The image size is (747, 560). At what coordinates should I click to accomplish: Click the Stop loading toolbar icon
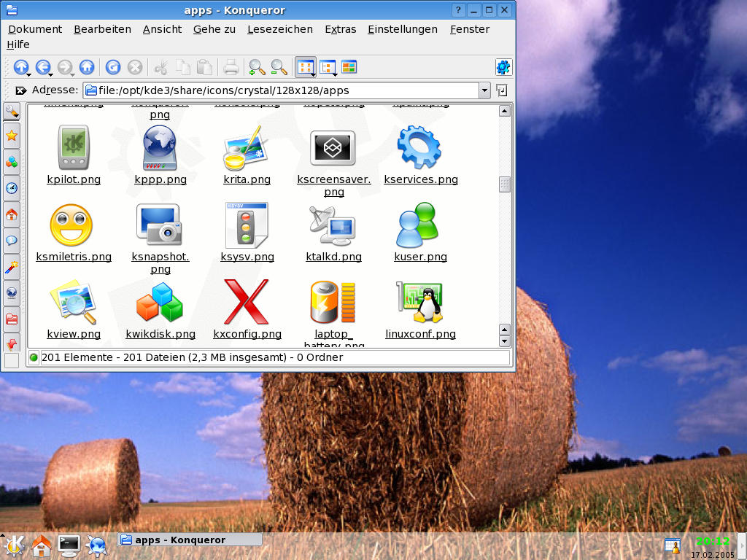tap(135, 67)
